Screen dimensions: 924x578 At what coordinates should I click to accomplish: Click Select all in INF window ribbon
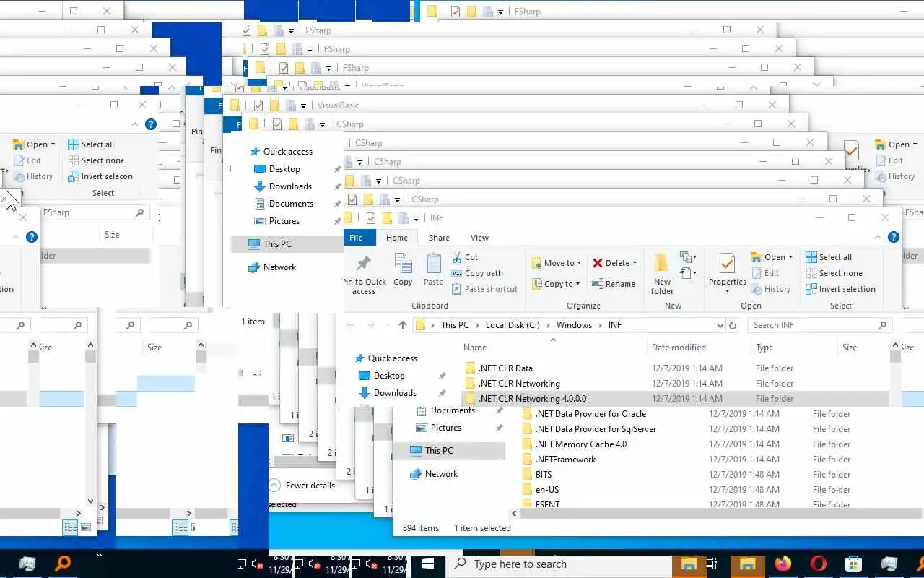click(x=829, y=257)
